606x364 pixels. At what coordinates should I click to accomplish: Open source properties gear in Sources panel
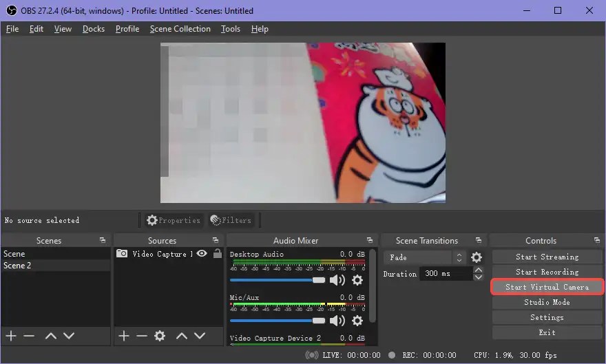click(x=160, y=336)
